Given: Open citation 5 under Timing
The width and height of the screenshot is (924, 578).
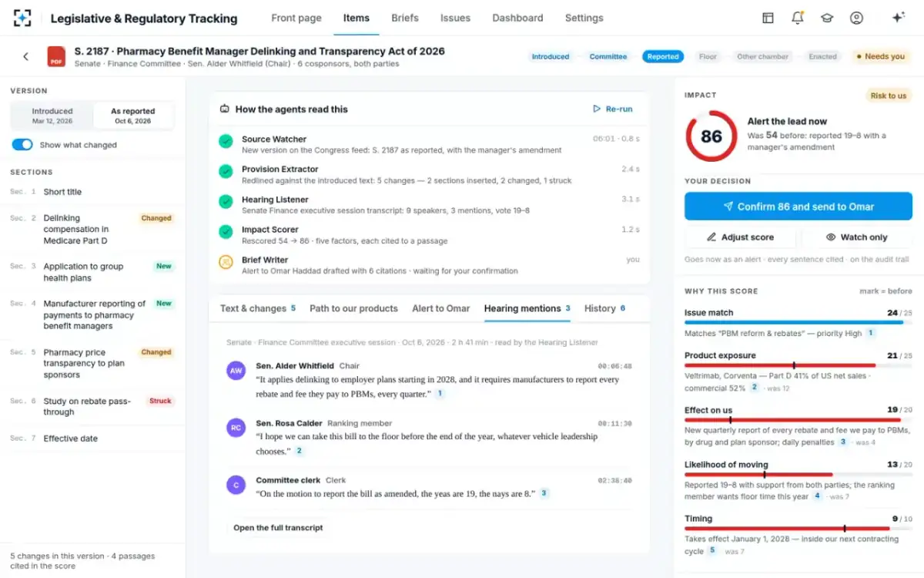Looking at the screenshot, I should pos(712,551).
